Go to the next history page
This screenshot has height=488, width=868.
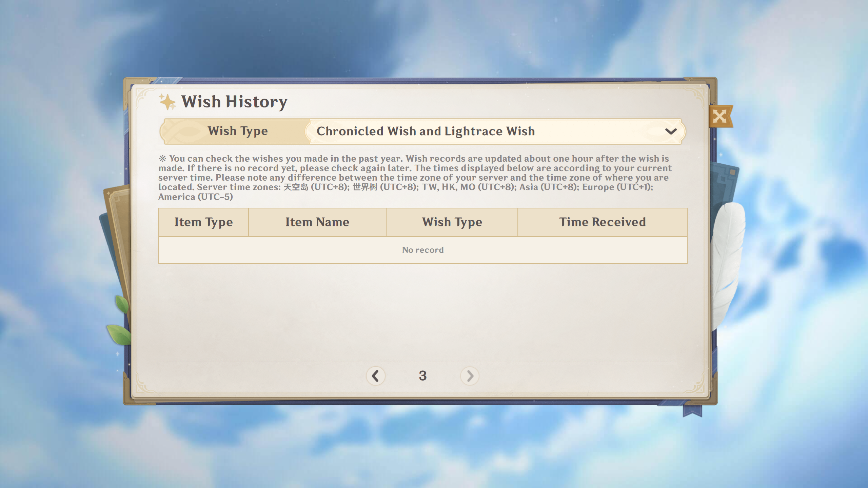click(470, 375)
